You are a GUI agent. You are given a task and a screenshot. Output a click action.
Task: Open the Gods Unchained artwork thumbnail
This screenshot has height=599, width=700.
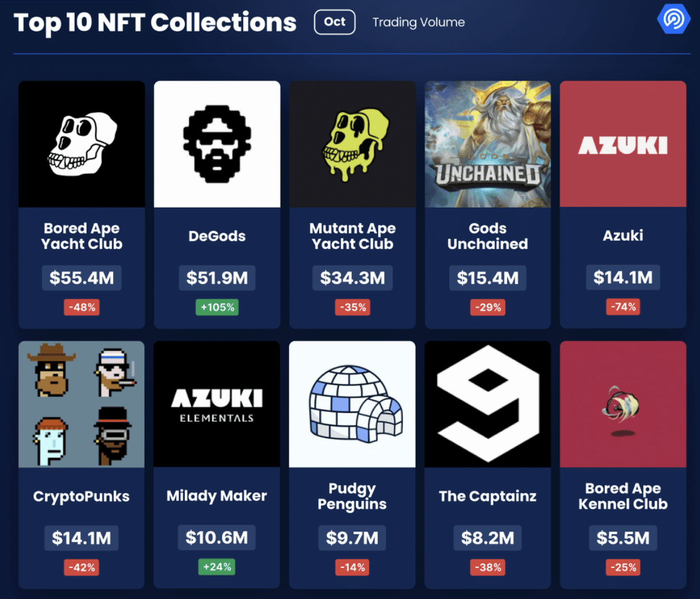point(488,144)
